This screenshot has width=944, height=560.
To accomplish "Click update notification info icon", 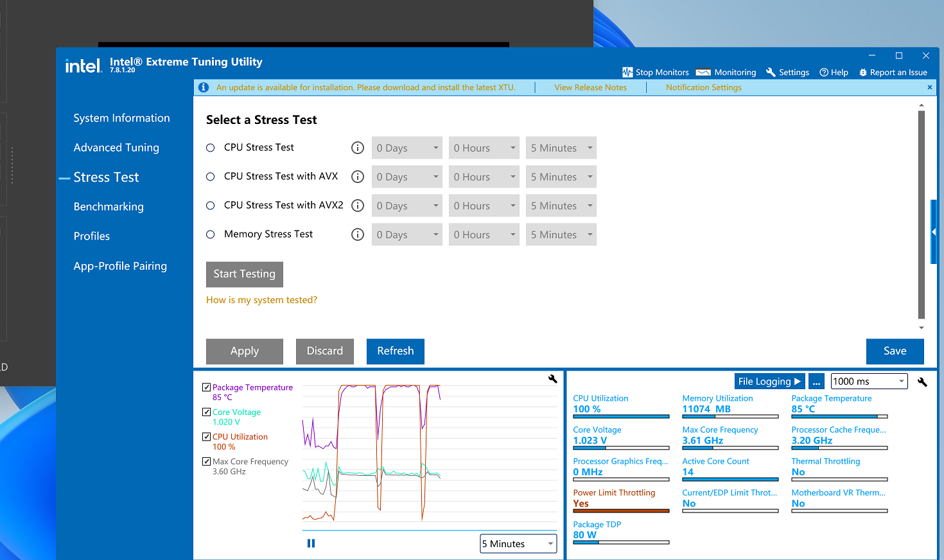I will [x=204, y=87].
